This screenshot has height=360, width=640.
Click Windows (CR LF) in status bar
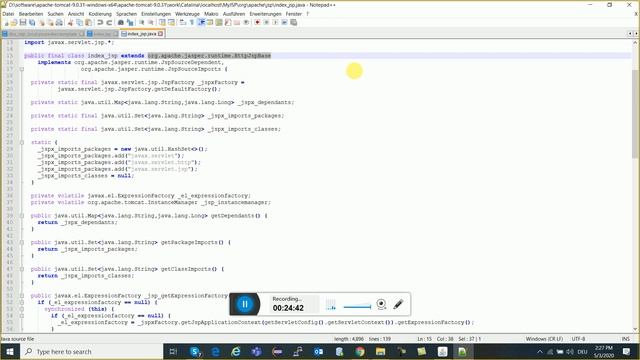tap(544, 339)
